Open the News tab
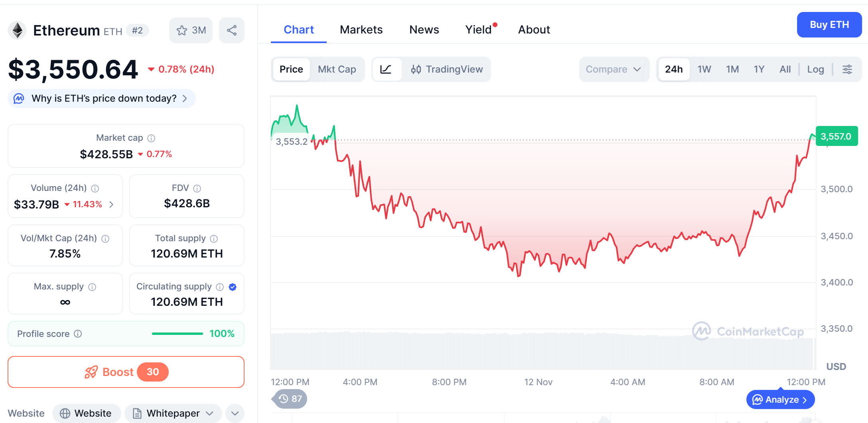The width and height of the screenshot is (868, 423). click(x=424, y=30)
